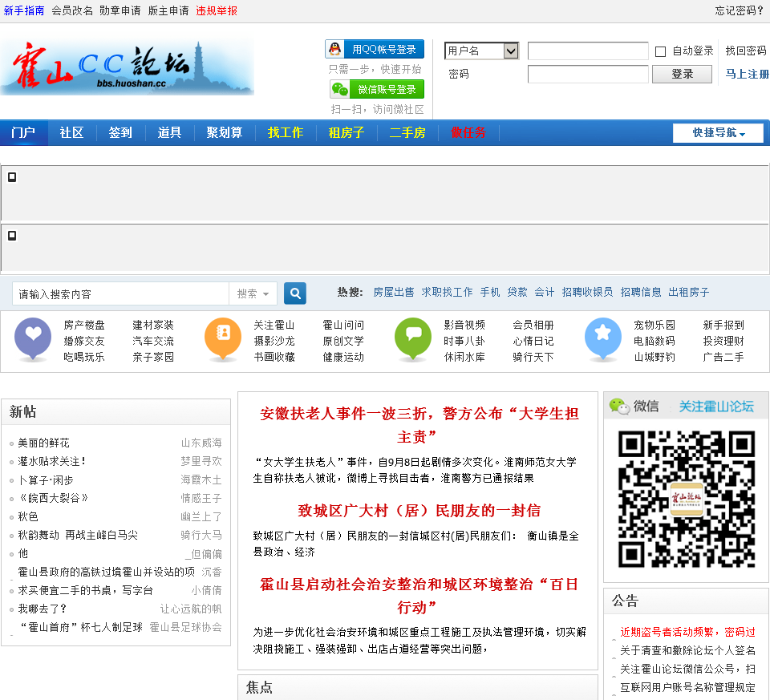Click the blue magnifier search button
Screen dimensions: 770x700
coord(295,293)
